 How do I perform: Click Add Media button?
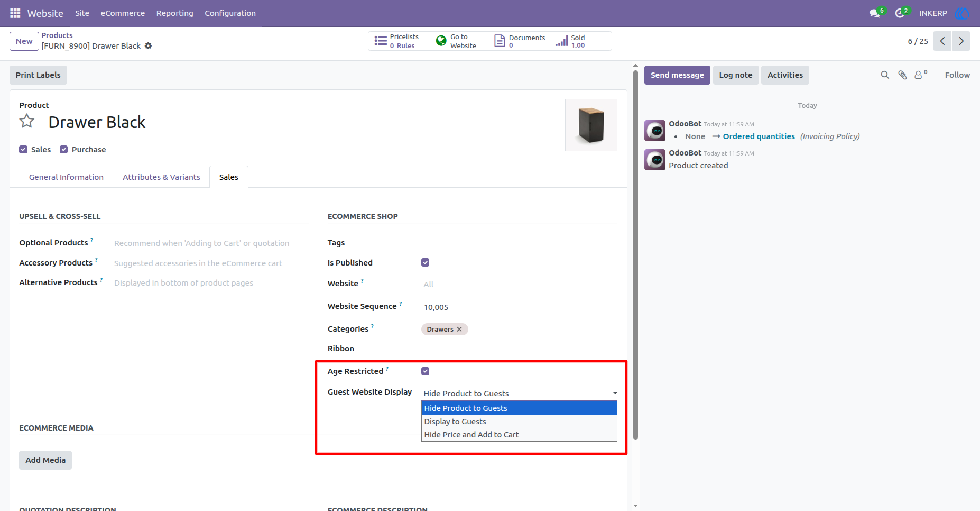[x=45, y=460]
